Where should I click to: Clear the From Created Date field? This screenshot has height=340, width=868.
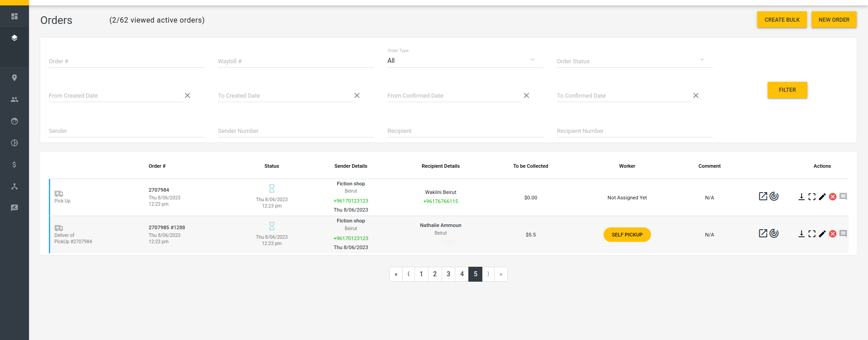pyautogui.click(x=188, y=95)
